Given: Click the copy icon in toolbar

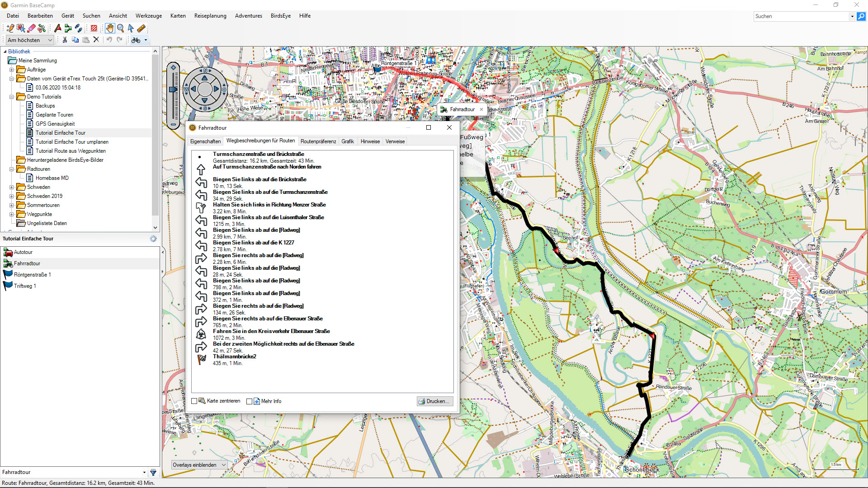Looking at the screenshot, I should tap(75, 40).
